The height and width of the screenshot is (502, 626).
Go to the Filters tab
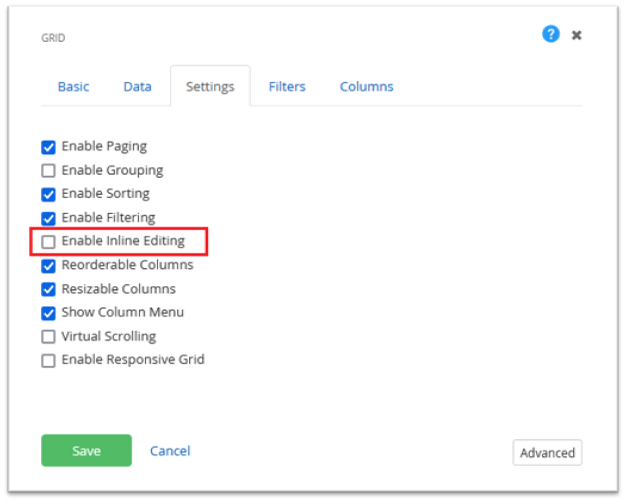287,87
